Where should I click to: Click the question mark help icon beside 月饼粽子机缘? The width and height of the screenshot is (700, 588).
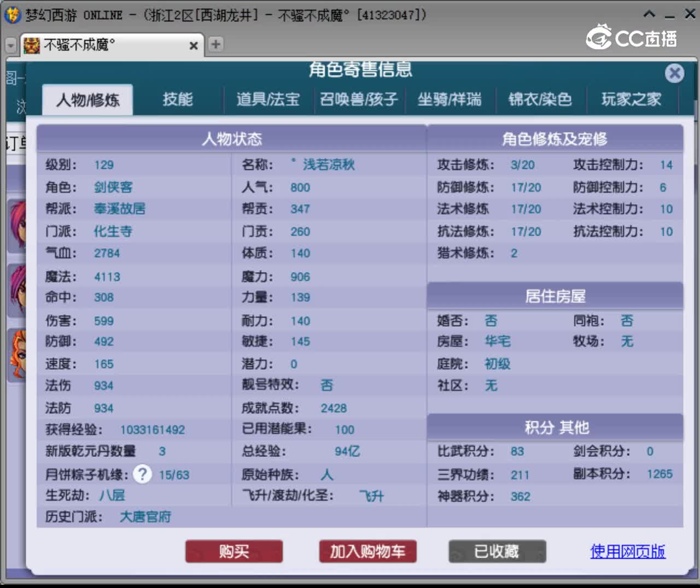143,474
